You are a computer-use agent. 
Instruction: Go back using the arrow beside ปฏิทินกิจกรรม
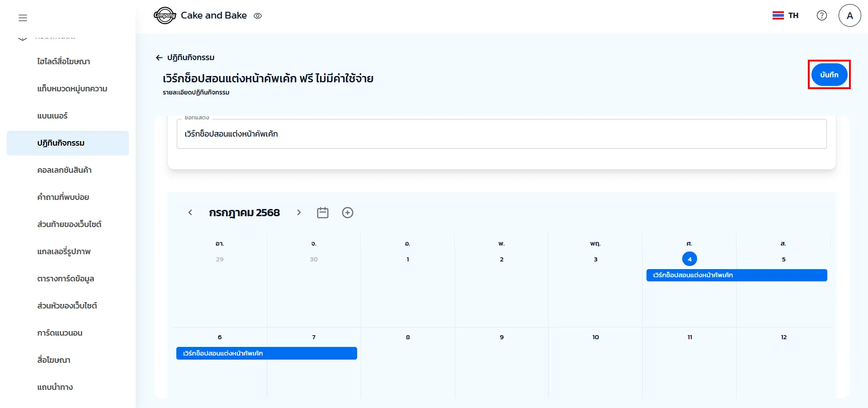tap(159, 57)
